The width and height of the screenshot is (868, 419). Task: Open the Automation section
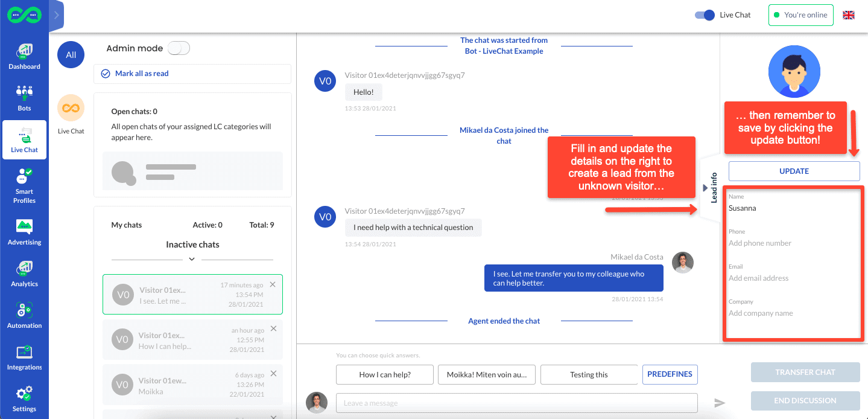pos(24,315)
